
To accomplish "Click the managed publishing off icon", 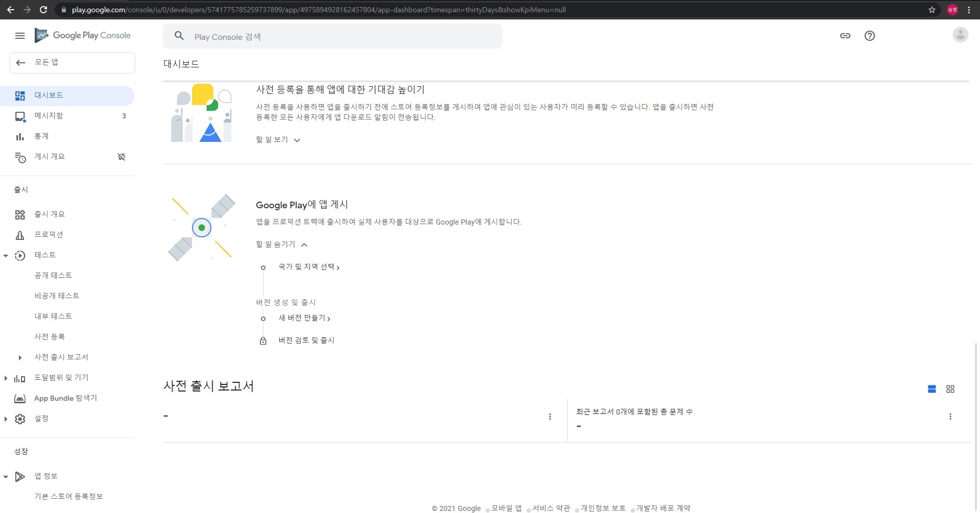I will coord(122,157).
